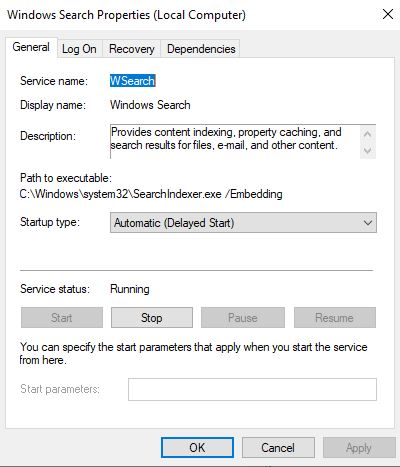This screenshot has height=467, width=400.
Task: Click the highlighted WSearch service name
Action: 133,81
